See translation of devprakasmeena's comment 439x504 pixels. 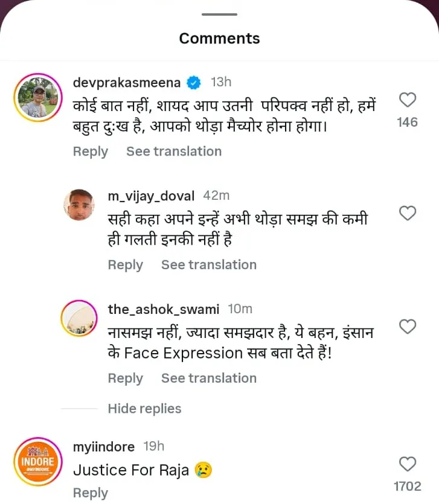173,152
